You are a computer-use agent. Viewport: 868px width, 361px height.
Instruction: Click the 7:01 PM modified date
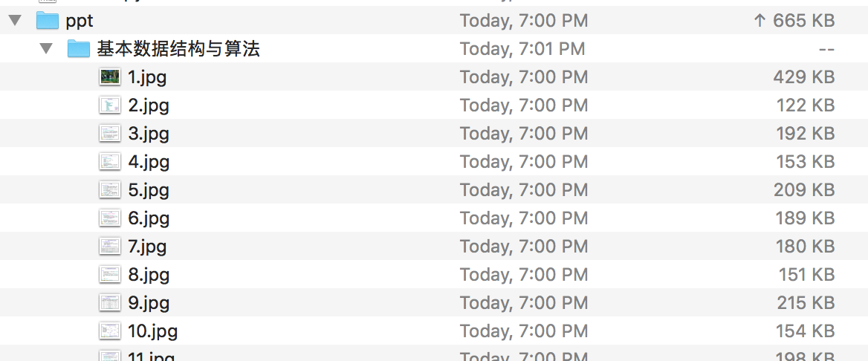point(522,49)
